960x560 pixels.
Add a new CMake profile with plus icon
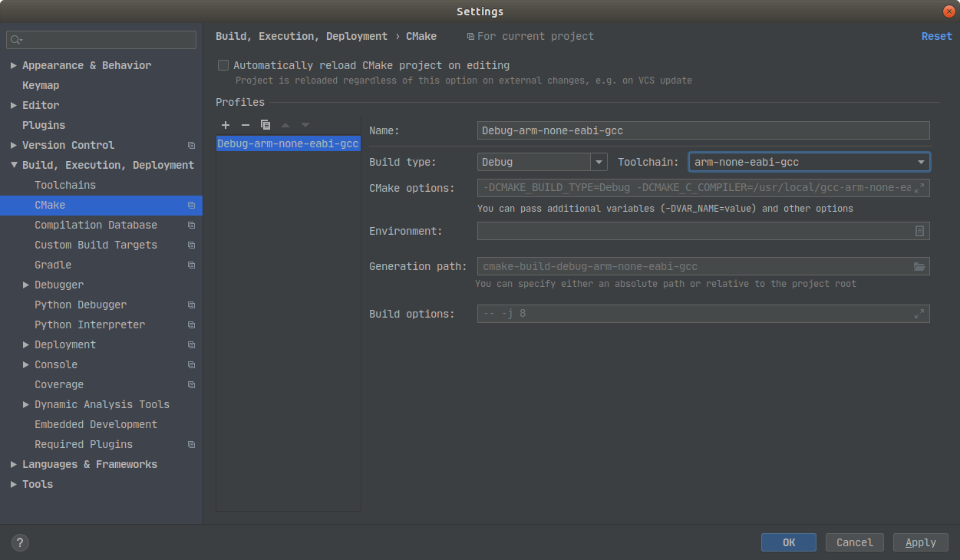(x=226, y=125)
